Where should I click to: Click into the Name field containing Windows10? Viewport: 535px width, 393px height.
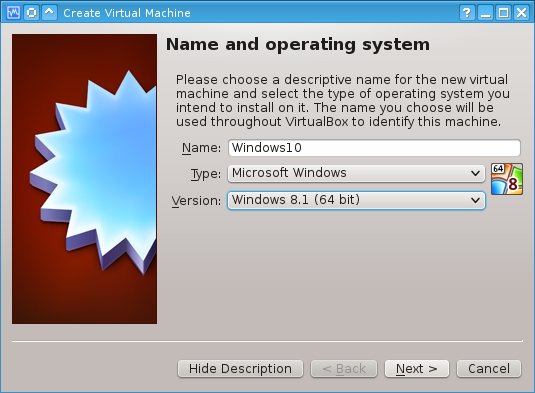374,148
